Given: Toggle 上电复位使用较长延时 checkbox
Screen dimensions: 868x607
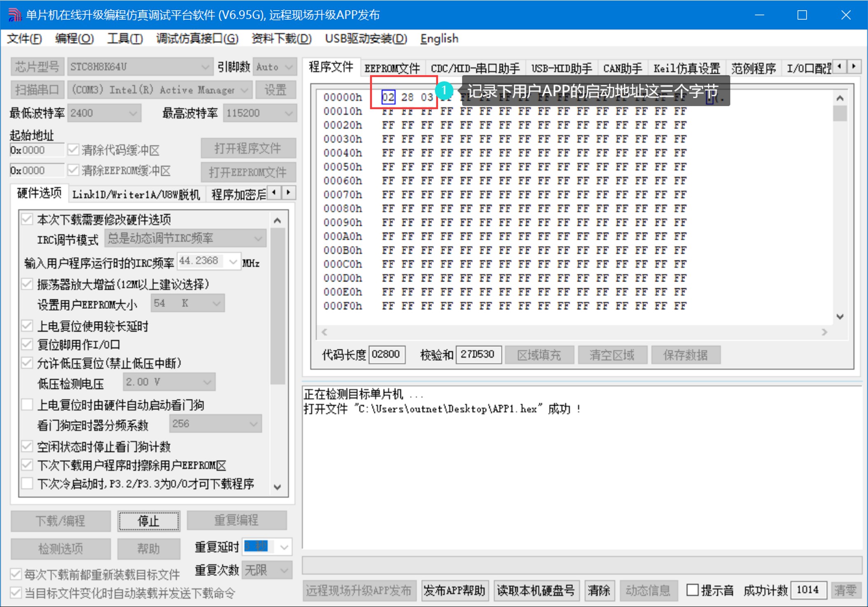Looking at the screenshot, I should [x=27, y=326].
